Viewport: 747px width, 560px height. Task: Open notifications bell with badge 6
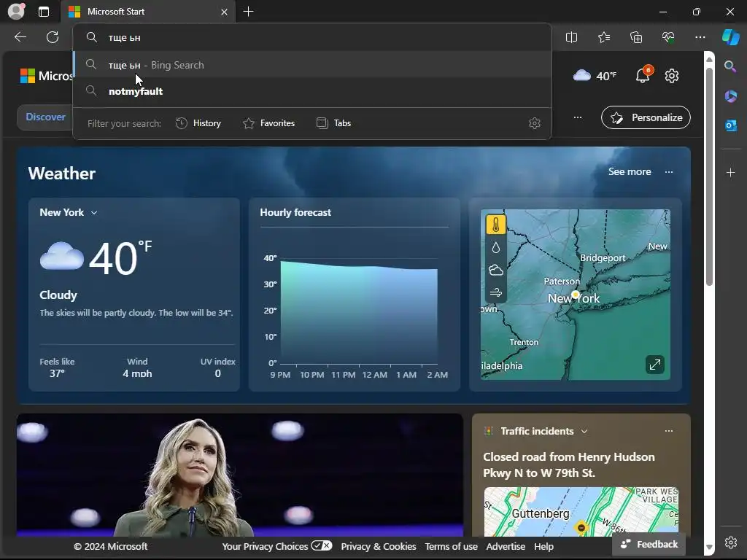point(643,75)
